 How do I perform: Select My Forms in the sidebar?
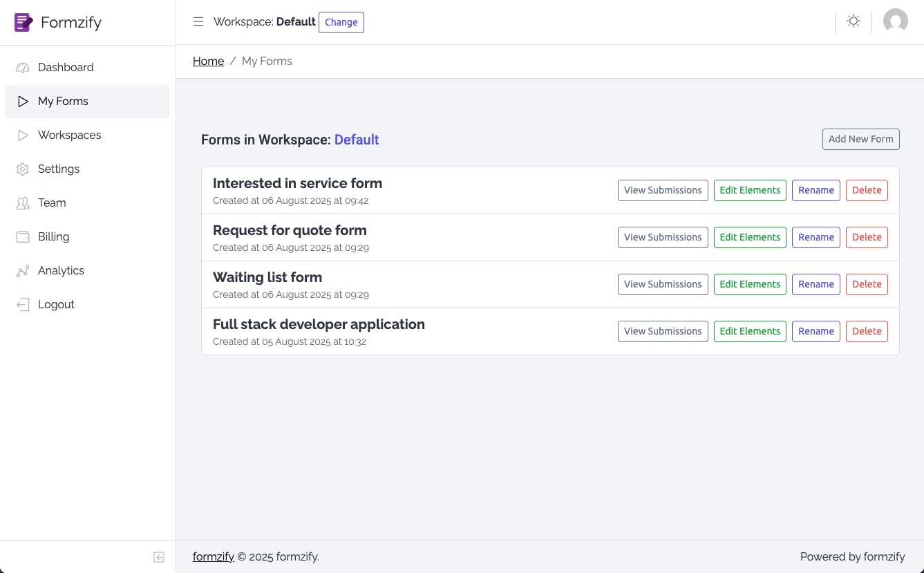pos(63,102)
